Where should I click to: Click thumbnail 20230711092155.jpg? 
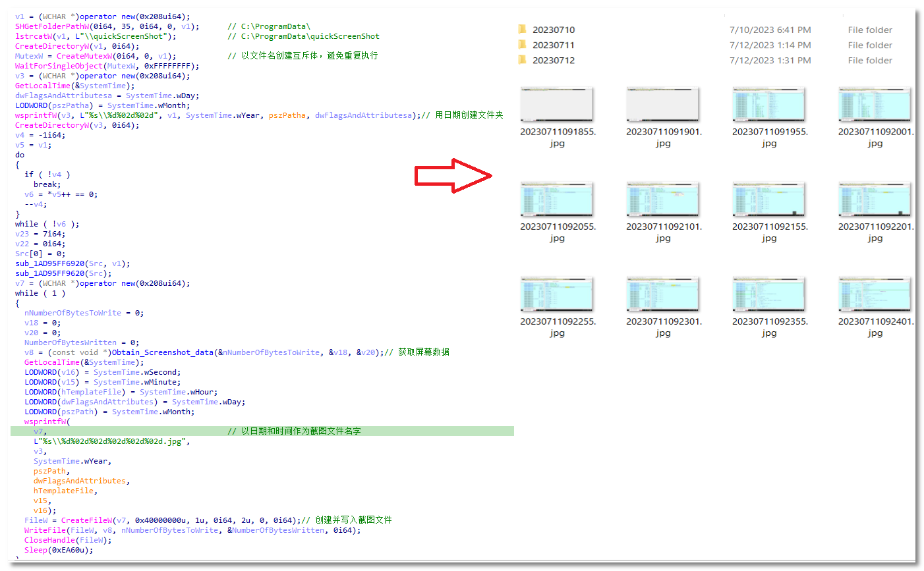click(769, 200)
